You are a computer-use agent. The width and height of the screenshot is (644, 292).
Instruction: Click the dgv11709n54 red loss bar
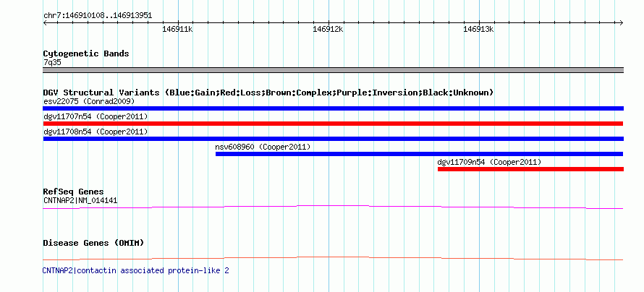click(530, 169)
